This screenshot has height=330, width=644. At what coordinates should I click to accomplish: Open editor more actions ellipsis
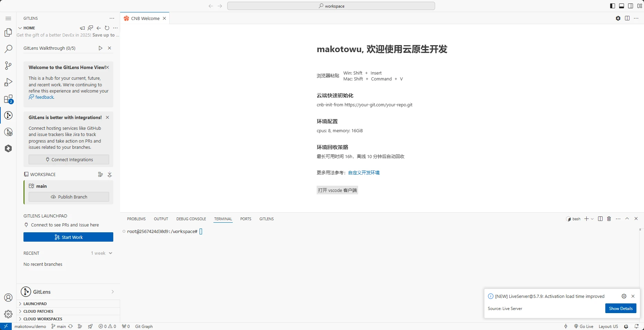(x=636, y=18)
